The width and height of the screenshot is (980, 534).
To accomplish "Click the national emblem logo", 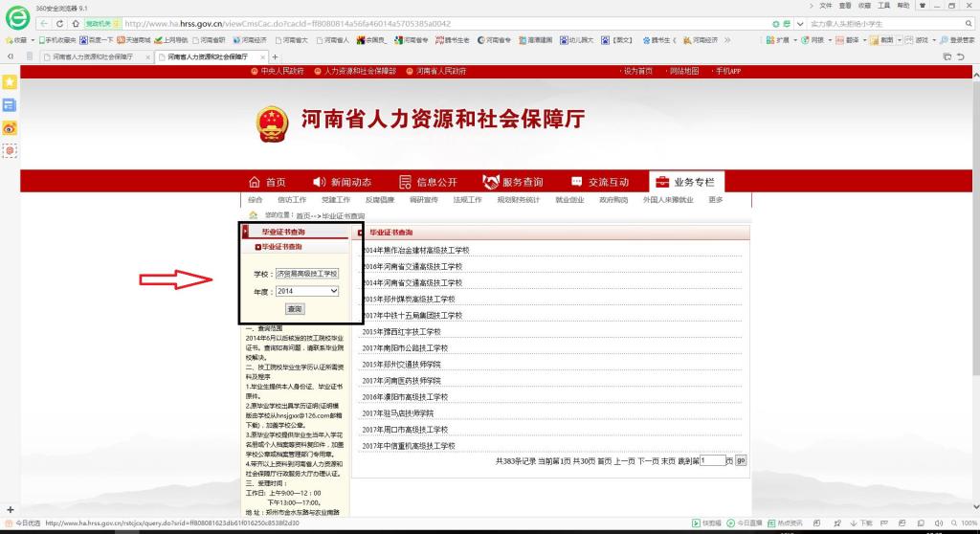I will (273, 123).
